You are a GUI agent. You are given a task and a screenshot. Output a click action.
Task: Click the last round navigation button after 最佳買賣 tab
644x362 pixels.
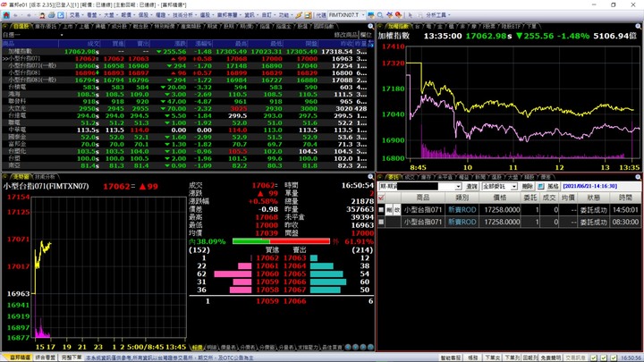[x=370, y=347]
